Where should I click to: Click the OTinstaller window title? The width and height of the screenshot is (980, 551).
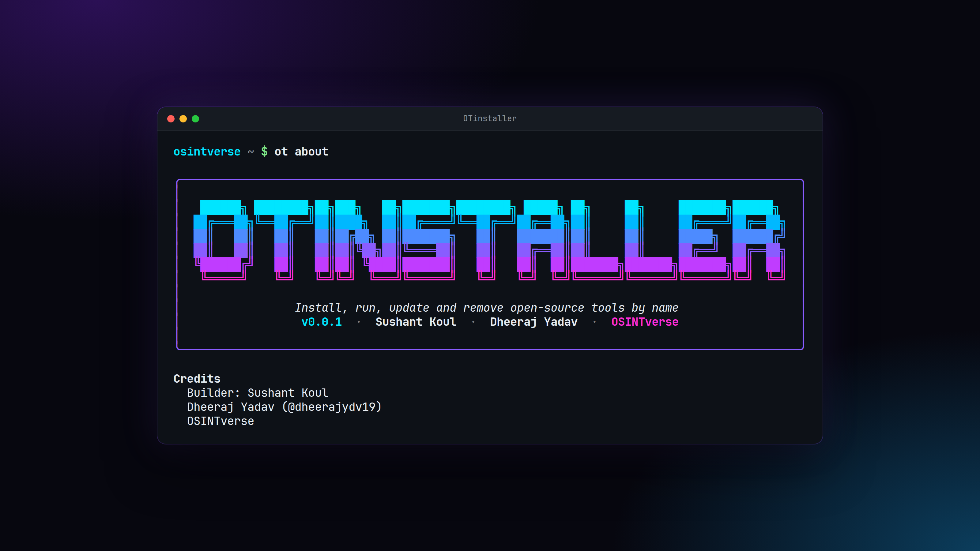tap(490, 118)
